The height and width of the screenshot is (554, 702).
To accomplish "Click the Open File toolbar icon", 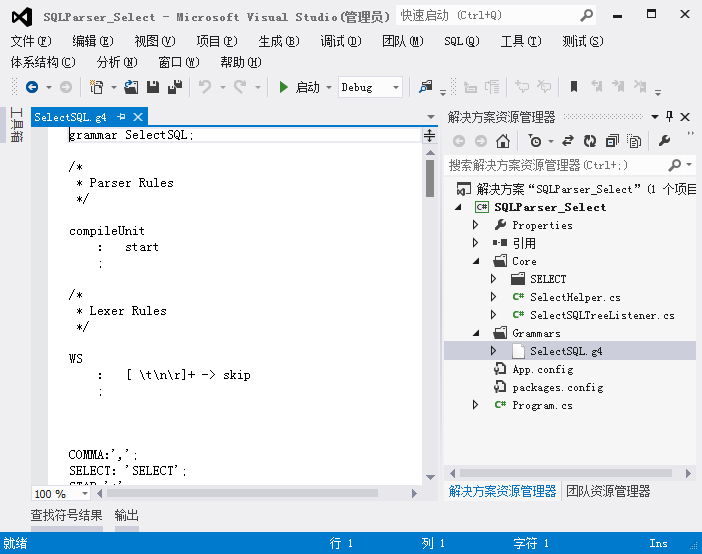I will coord(131,87).
